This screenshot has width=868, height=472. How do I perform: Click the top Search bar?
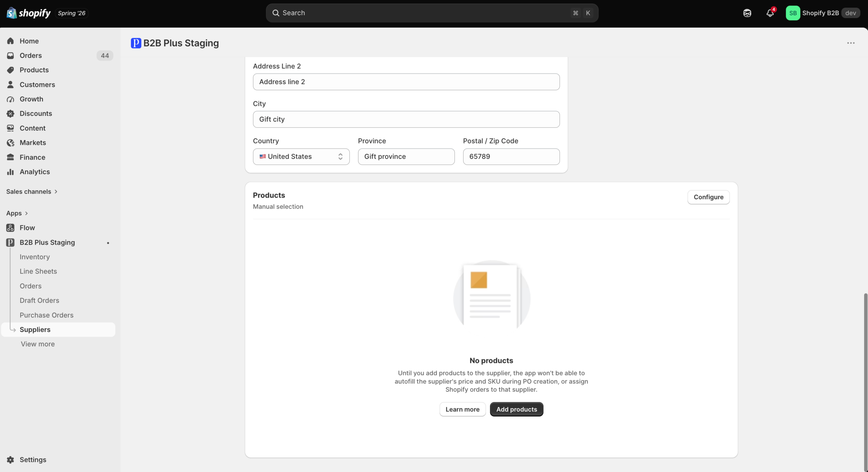click(432, 13)
